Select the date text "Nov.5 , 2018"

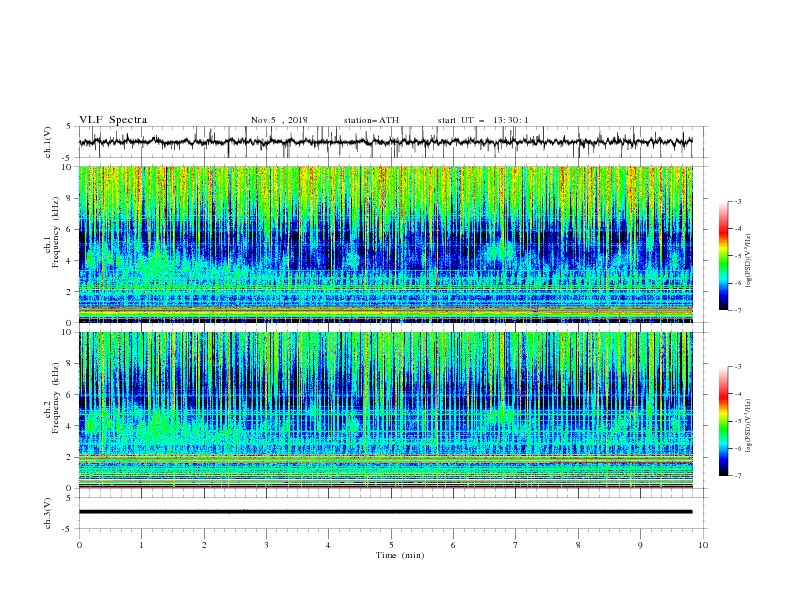point(279,120)
